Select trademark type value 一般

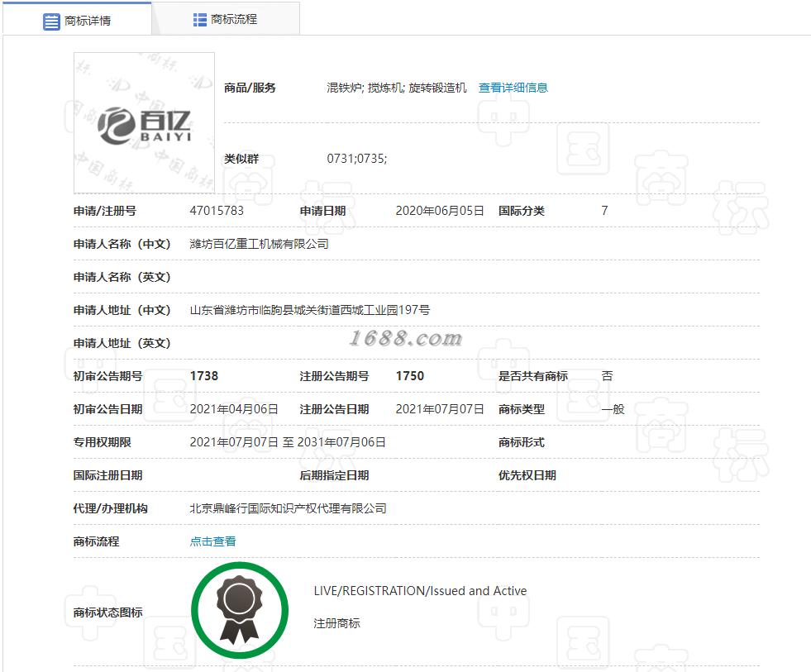tap(613, 409)
